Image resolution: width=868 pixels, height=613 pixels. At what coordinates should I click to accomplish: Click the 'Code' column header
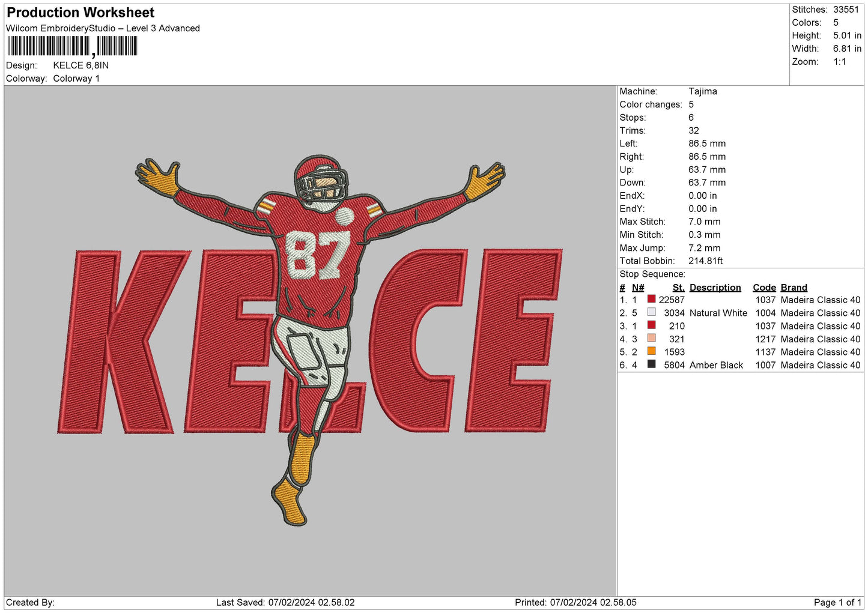tap(765, 288)
